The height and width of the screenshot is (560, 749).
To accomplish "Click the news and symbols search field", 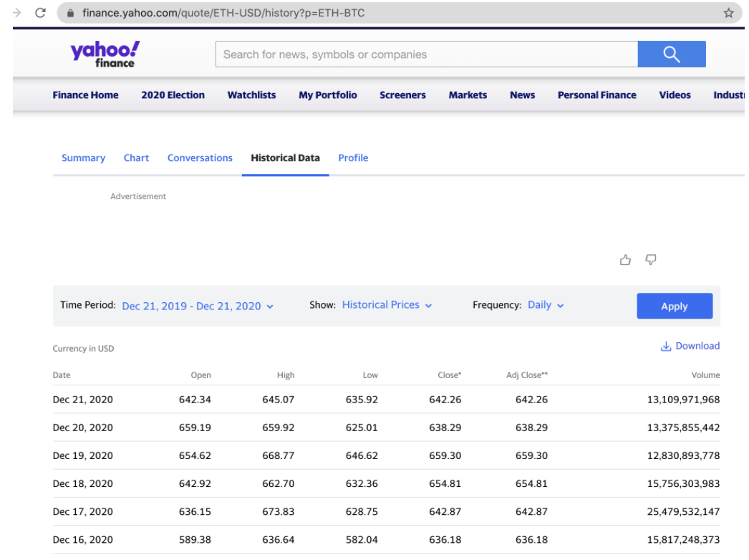I will tap(427, 54).
